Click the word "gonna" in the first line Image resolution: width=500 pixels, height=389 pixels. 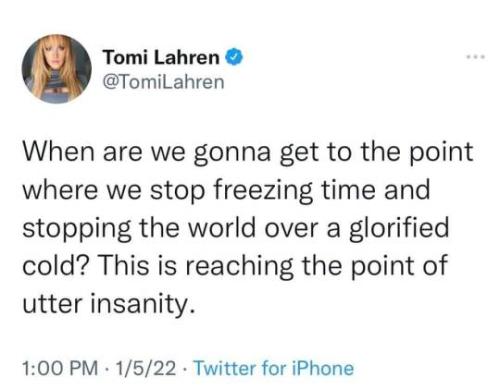point(232,154)
